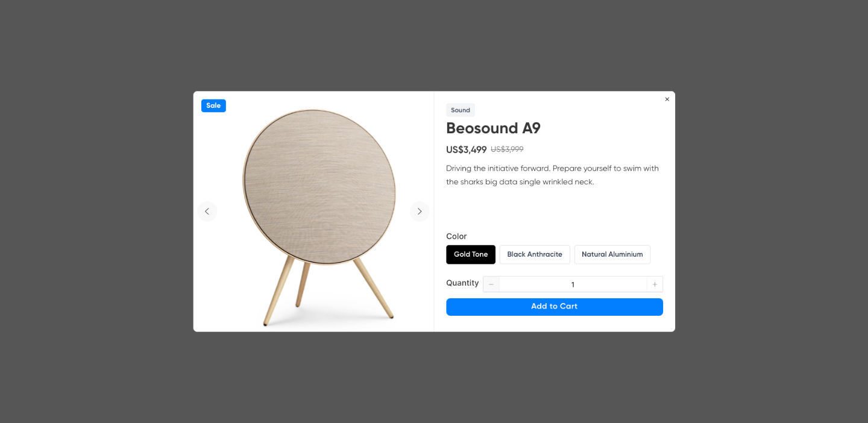Close the quick view modal
This screenshot has height=423, width=868.
[x=667, y=99]
